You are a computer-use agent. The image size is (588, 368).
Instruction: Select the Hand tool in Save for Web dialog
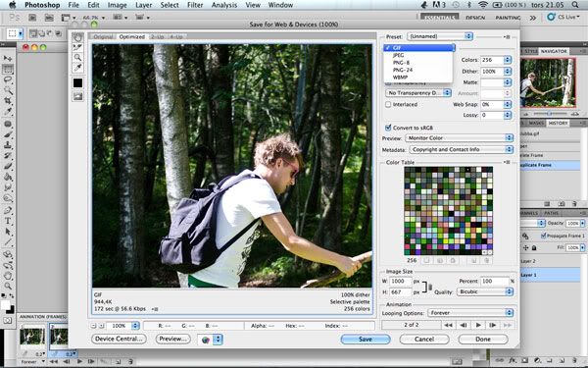(x=77, y=37)
